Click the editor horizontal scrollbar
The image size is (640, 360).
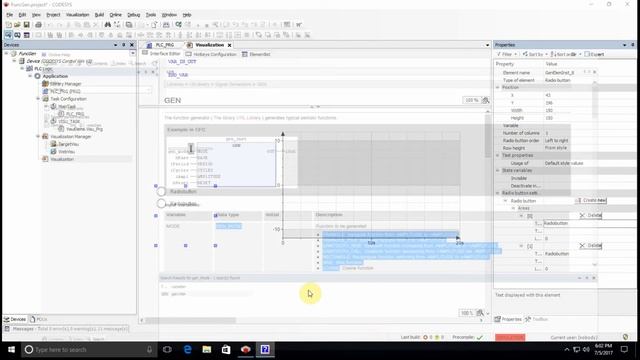[x=190, y=320]
